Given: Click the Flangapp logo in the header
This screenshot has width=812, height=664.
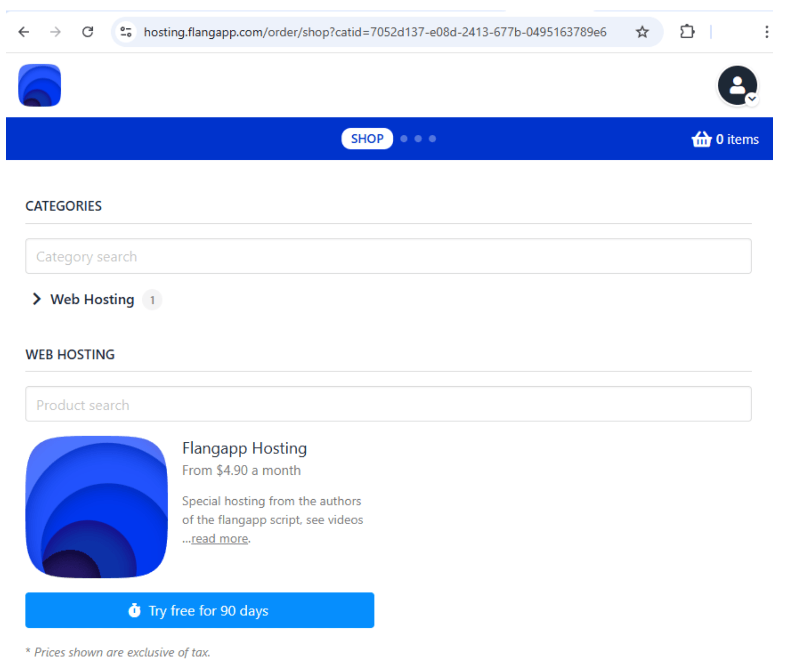Looking at the screenshot, I should coord(40,85).
